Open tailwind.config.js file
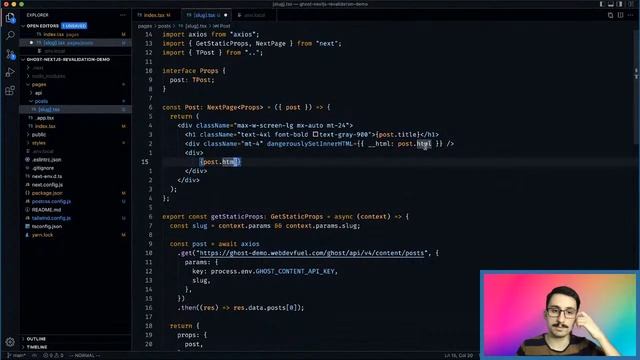The image size is (640, 360). point(76,218)
